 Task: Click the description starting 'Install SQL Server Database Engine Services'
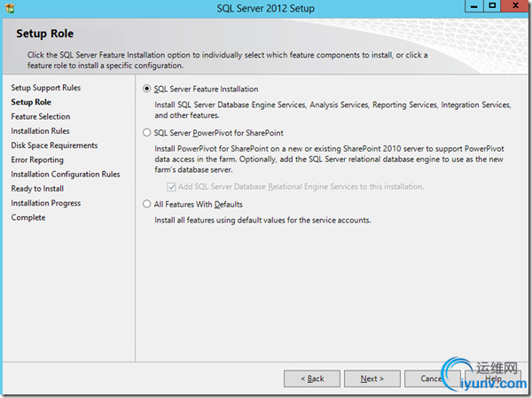coord(332,110)
